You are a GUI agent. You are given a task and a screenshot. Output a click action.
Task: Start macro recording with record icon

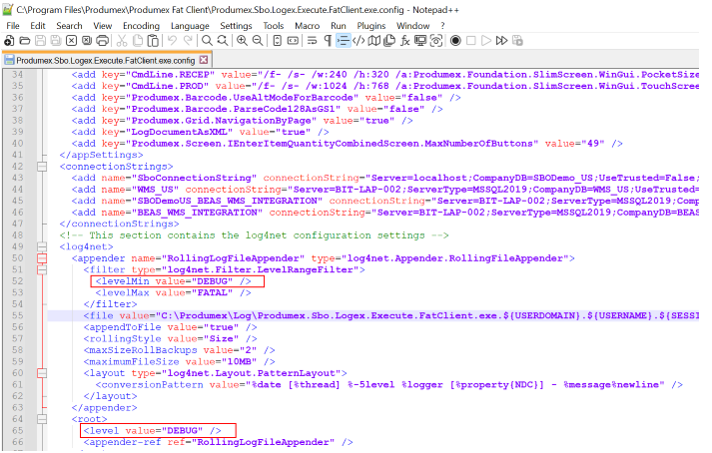click(455, 41)
